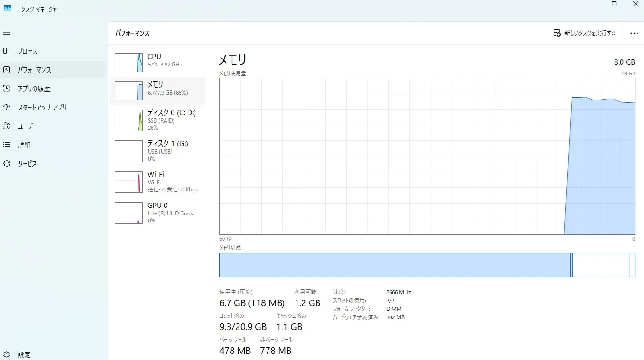Click the 1.1 GB cached value

coord(289,327)
